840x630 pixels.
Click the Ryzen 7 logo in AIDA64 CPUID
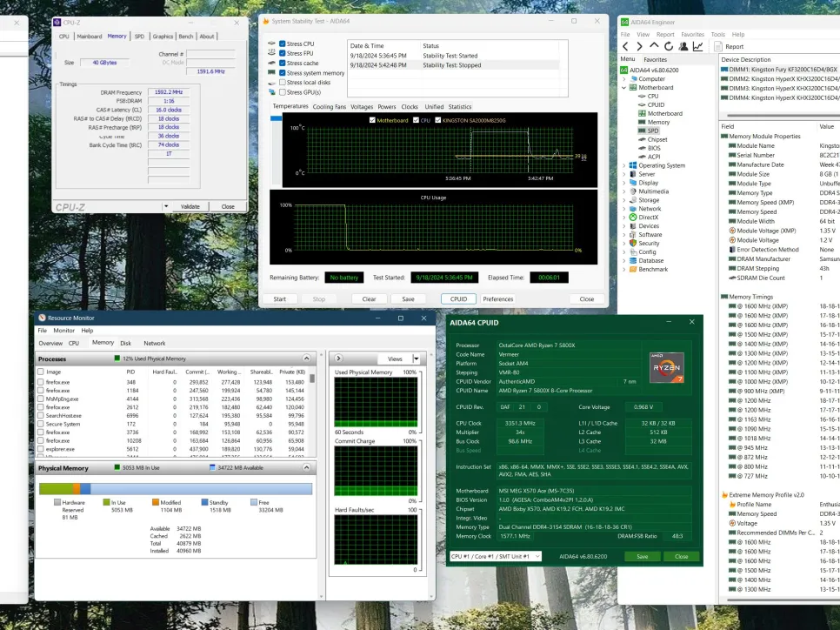point(666,367)
